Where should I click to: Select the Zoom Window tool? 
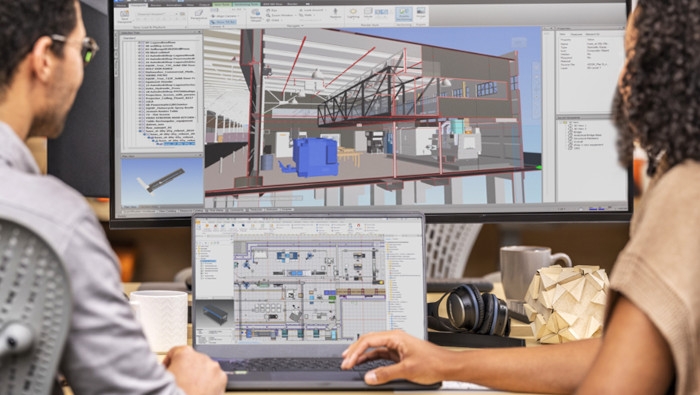click(x=280, y=15)
